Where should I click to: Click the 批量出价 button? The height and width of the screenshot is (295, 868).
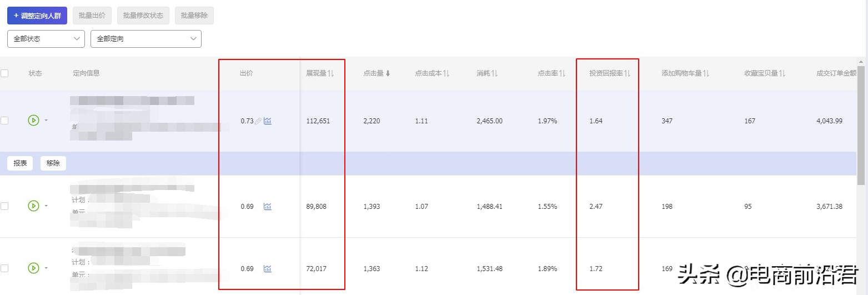92,16
